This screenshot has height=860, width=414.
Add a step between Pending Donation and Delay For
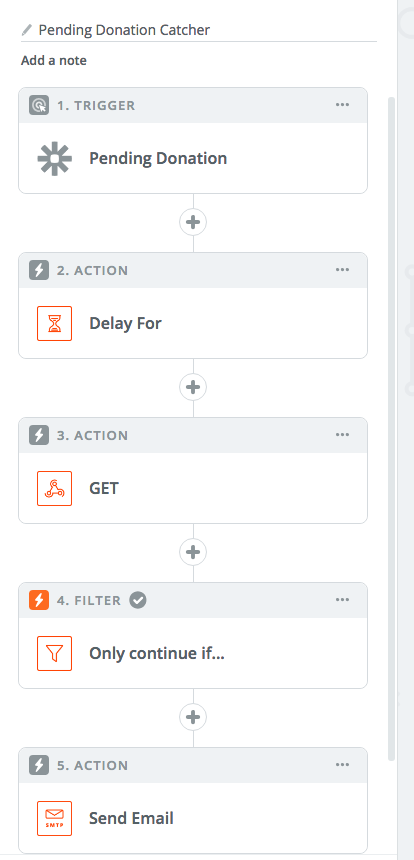coord(193,222)
